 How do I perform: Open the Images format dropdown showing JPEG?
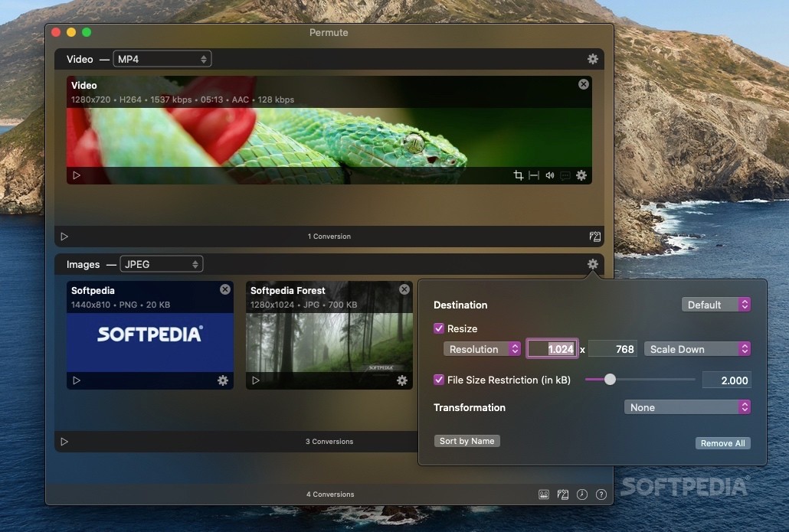[x=162, y=264]
